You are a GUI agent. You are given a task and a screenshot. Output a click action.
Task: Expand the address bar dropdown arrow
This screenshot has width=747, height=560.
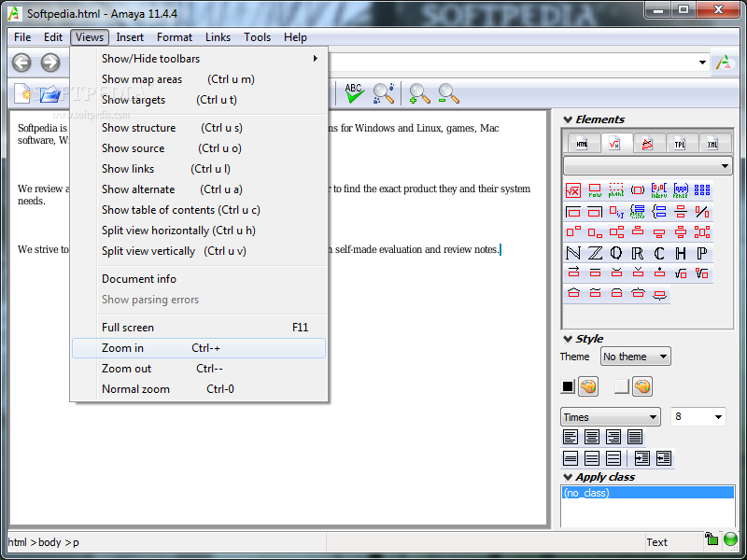(702, 63)
